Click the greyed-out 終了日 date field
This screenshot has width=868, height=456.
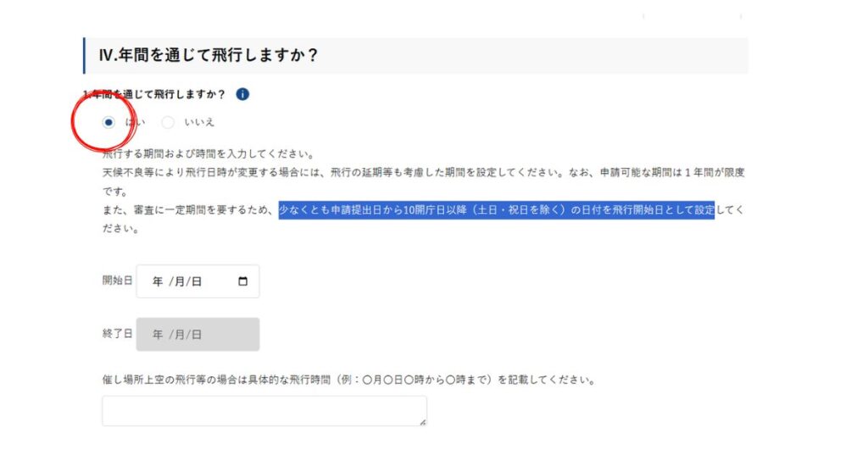198,334
